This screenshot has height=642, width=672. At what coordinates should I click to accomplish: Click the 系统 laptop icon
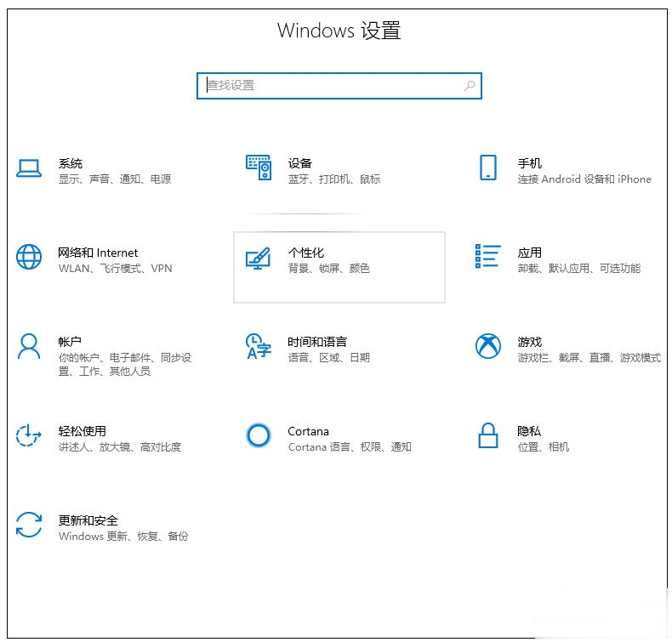tap(29, 168)
